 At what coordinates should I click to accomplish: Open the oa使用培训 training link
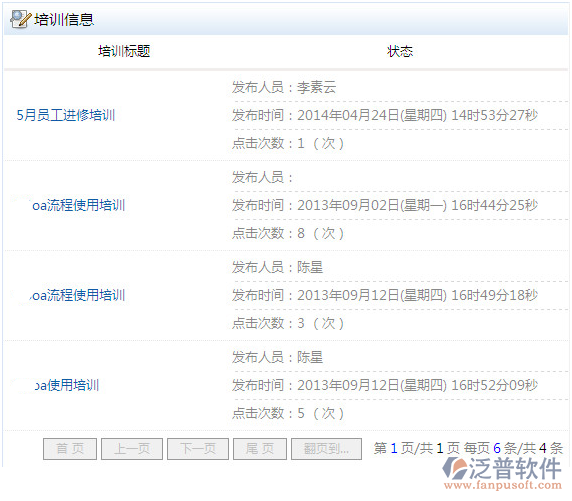67,385
